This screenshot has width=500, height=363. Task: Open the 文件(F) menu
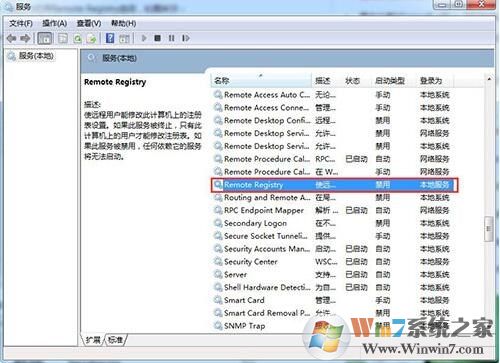coord(21,23)
